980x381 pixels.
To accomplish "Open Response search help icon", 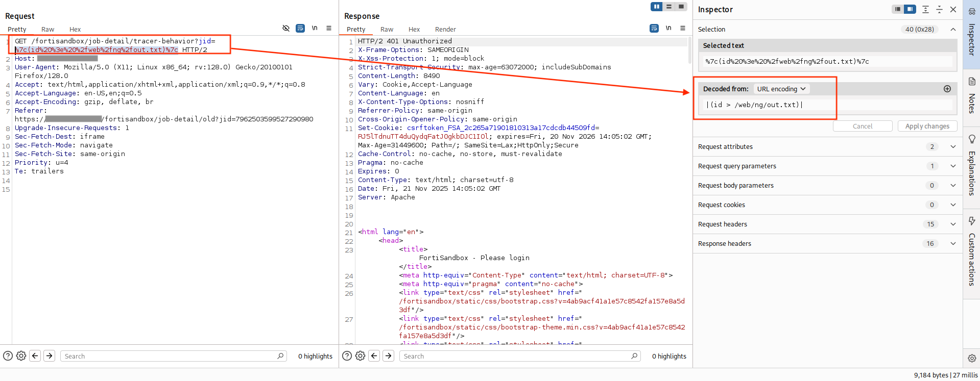I will (x=347, y=356).
